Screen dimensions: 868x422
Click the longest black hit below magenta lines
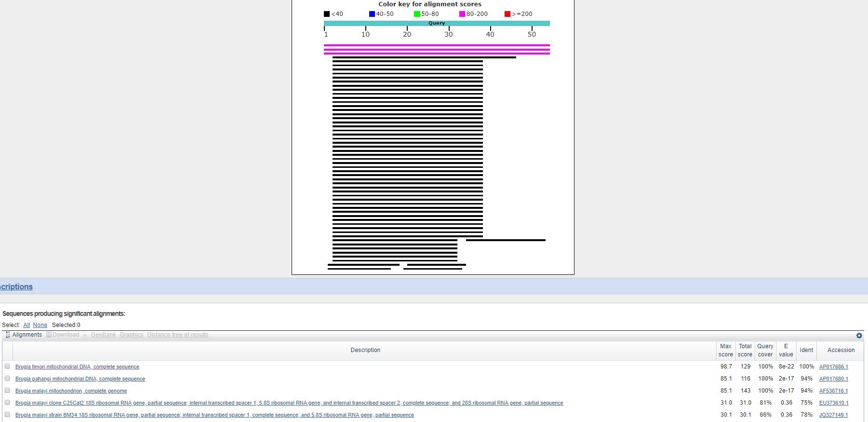tap(424, 57)
